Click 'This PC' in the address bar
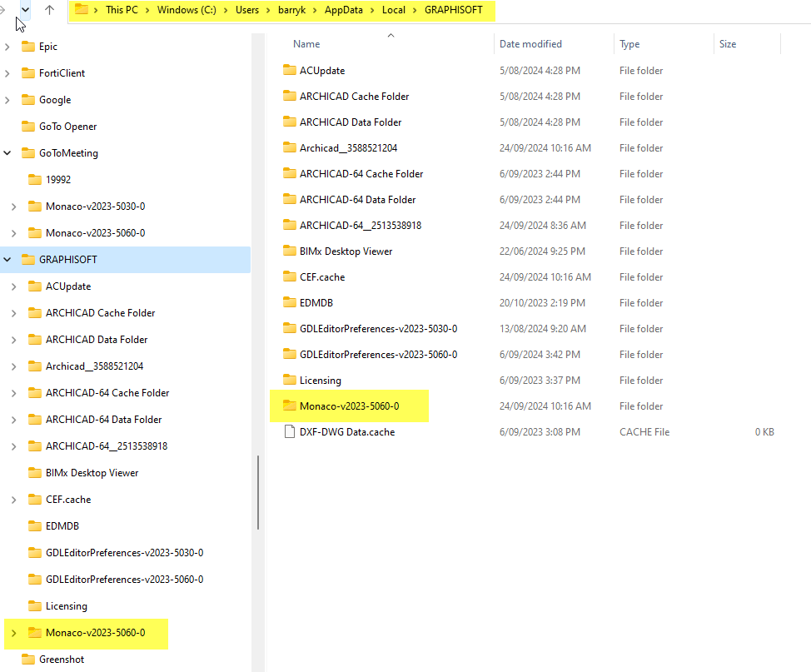The width and height of the screenshot is (811, 672). tap(122, 10)
